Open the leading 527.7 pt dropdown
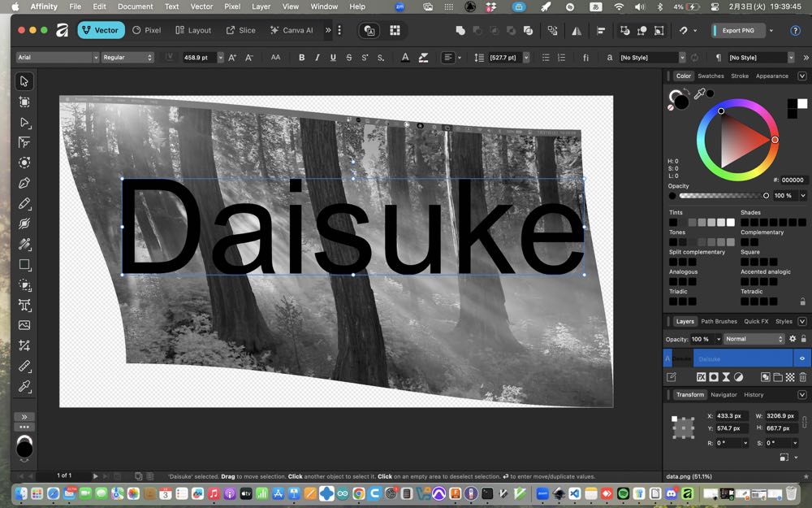Screen dimensions: 812x508 (x=526, y=58)
